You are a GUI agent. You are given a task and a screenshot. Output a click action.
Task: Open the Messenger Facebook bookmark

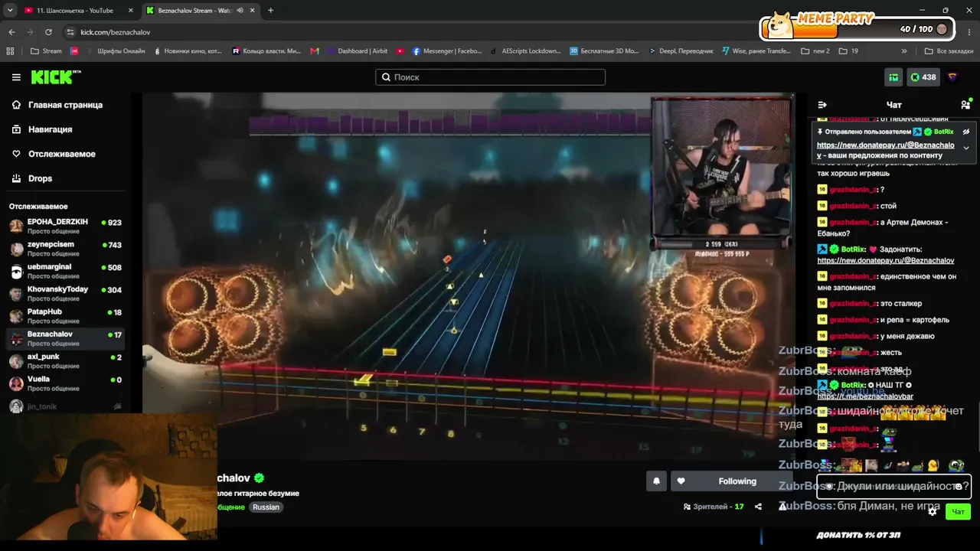point(447,51)
